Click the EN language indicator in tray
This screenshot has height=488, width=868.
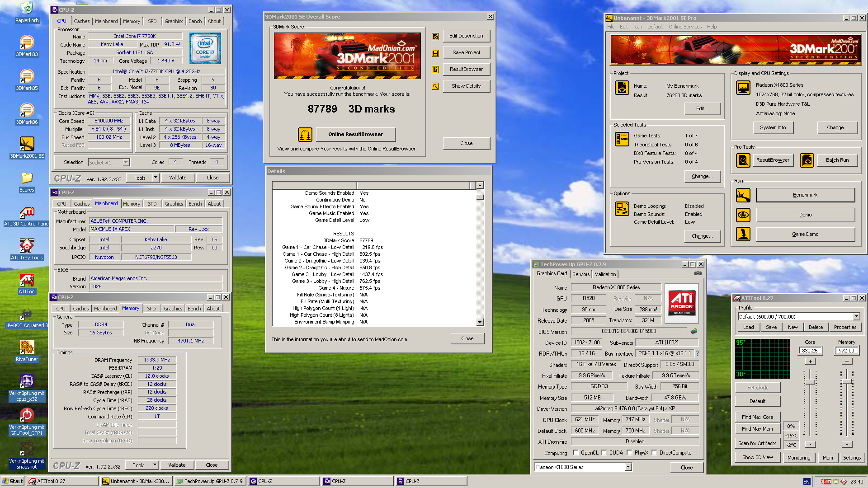(x=807, y=482)
